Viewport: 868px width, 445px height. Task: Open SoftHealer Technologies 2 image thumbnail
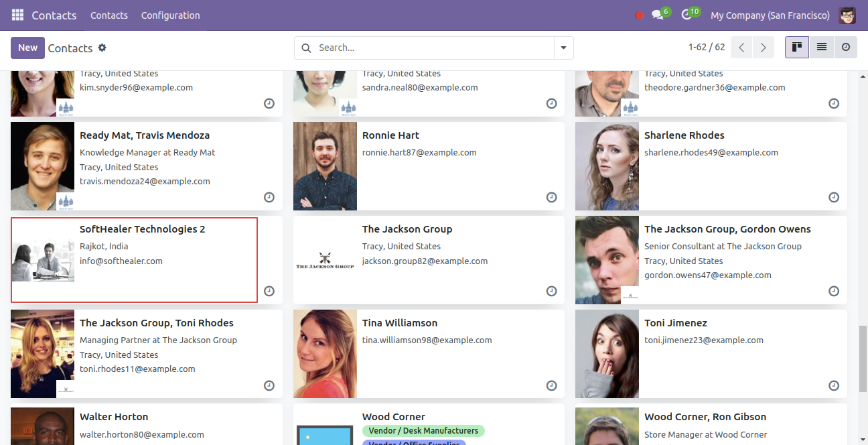(x=42, y=260)
